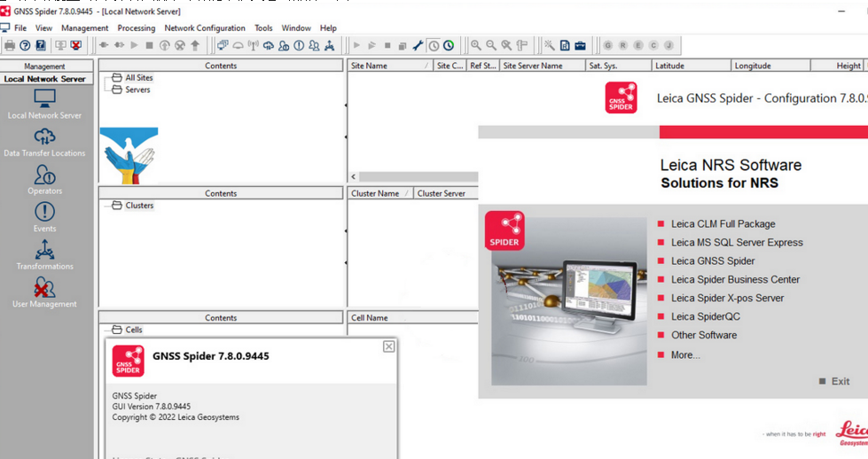This screenshot has height=459, width=868.
Task: Click the printer icon in the toolbar
Action: tap(10, 45)
